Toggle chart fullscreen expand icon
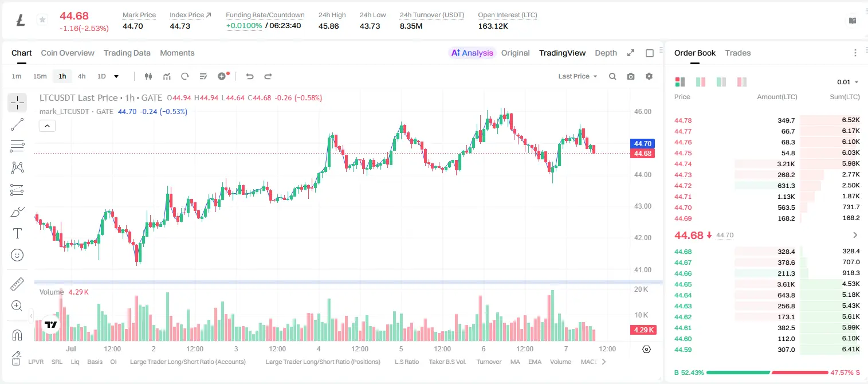868x384 pixels. (631, 53)
